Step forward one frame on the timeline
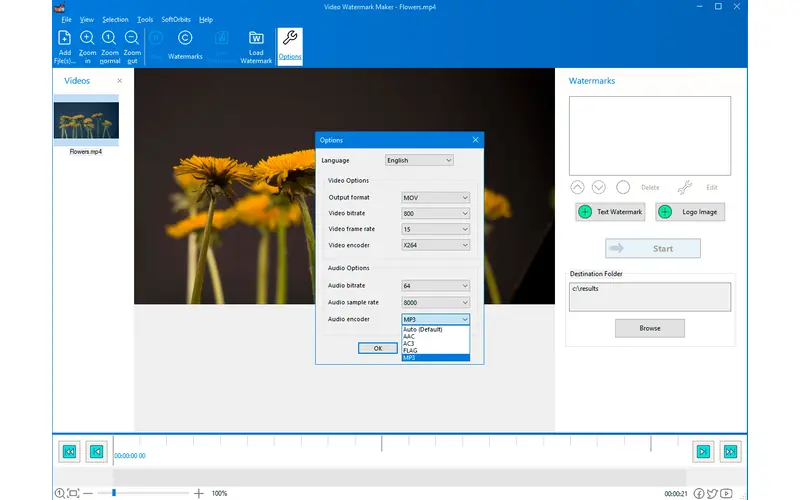Screen dimensions: 800x500 703,452
